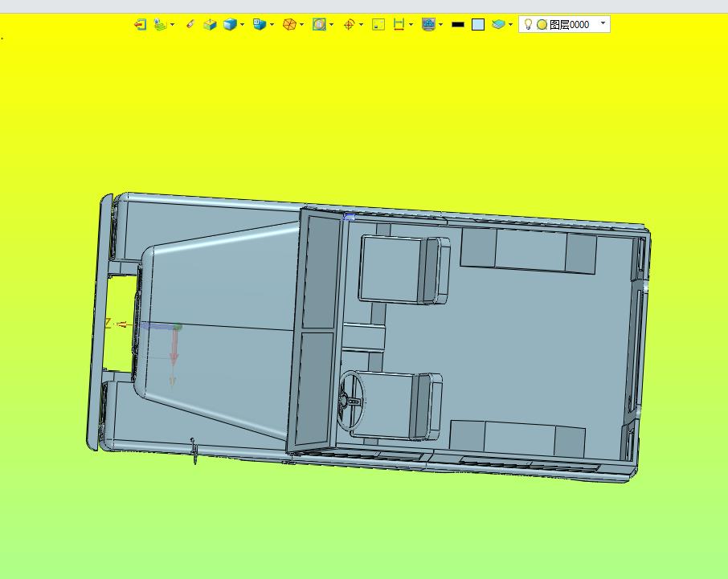Screen dimensions: 728x579
Task: Click the stacked layers manager icon
Action: [x=498, y=24]
